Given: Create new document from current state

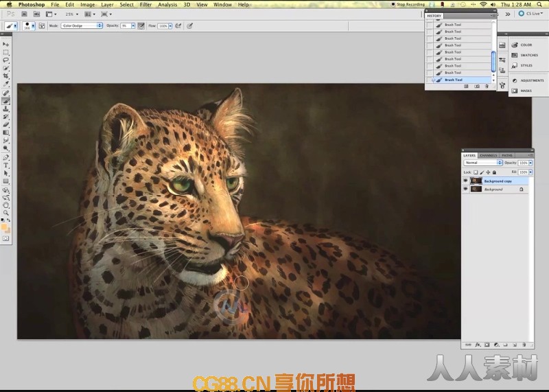Looking at the screenshot, I should [466, 87].
